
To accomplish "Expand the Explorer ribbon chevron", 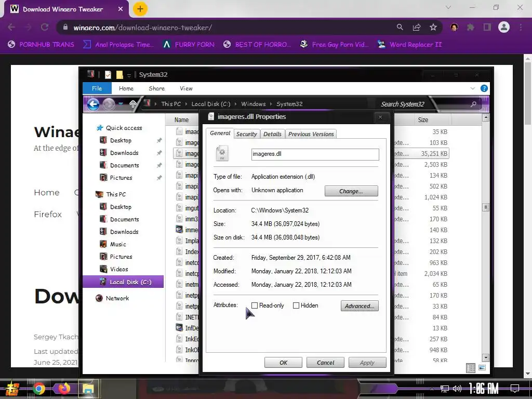I will 473,88.
